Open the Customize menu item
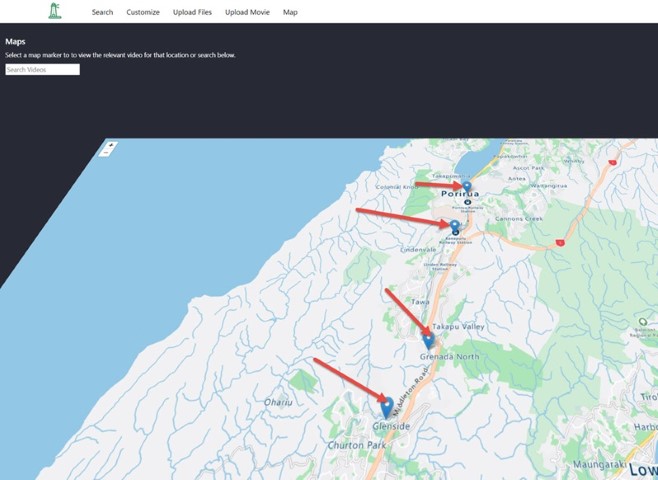The width and height of the screenshot is (658, 480). [143, 12]
